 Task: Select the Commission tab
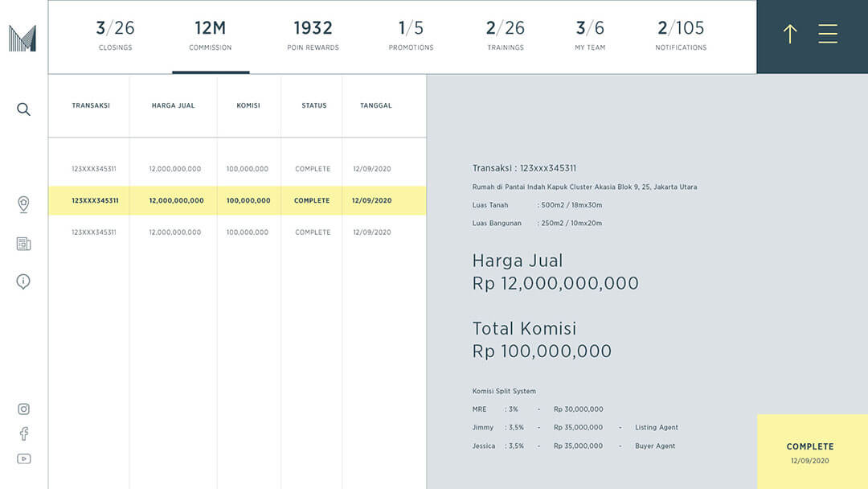point(210,36)
